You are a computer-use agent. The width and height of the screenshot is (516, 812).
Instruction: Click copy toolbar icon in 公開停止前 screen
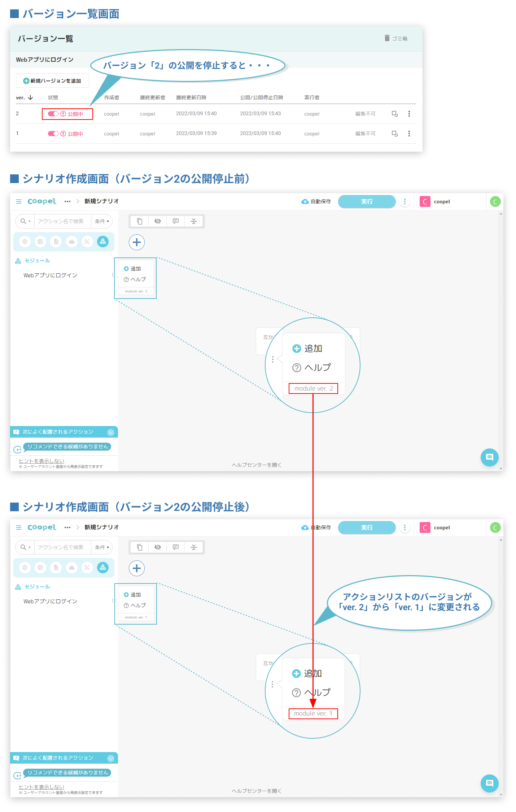click(x=140, y=221)
